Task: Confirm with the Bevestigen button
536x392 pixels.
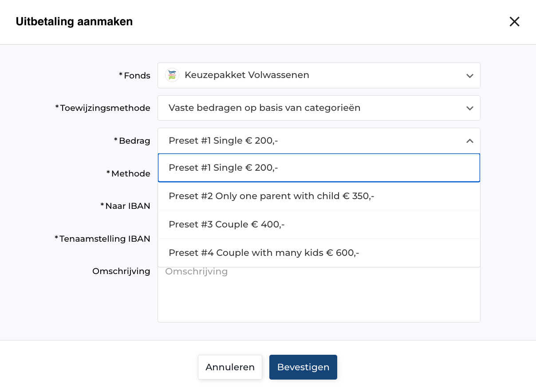Action: click(x=303, y=367)
